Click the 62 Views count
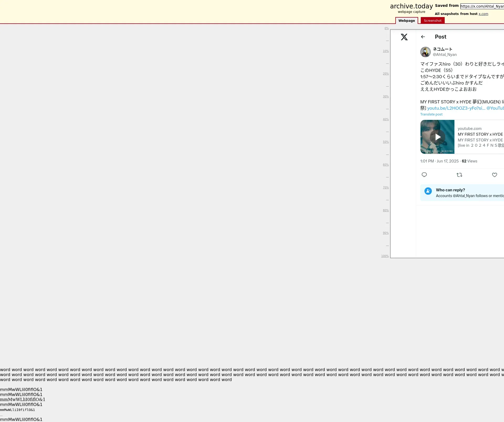The image size is (504, 422). (x=469, y=161)
